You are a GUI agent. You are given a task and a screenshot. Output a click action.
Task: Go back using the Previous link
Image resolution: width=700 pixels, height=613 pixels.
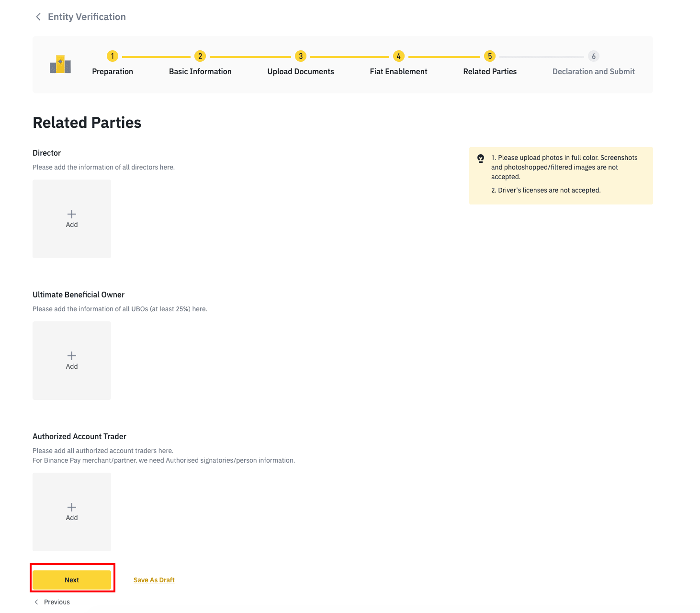click(57, 602)
